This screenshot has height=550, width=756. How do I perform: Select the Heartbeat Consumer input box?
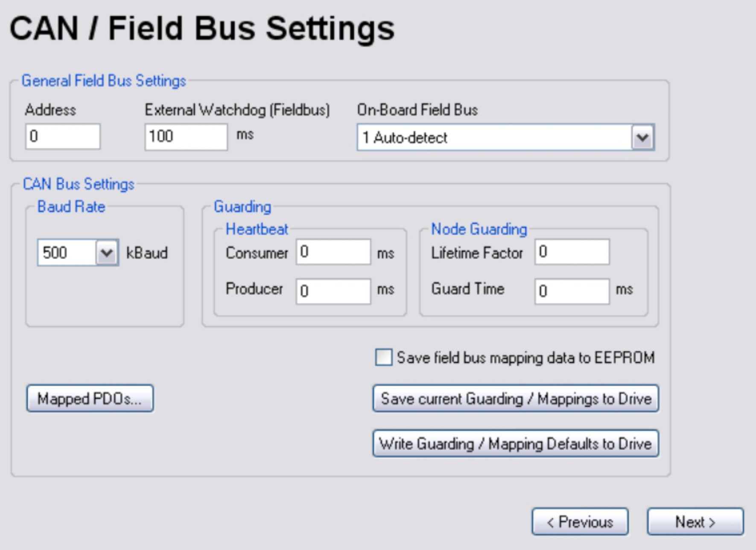tap(333, 252)
